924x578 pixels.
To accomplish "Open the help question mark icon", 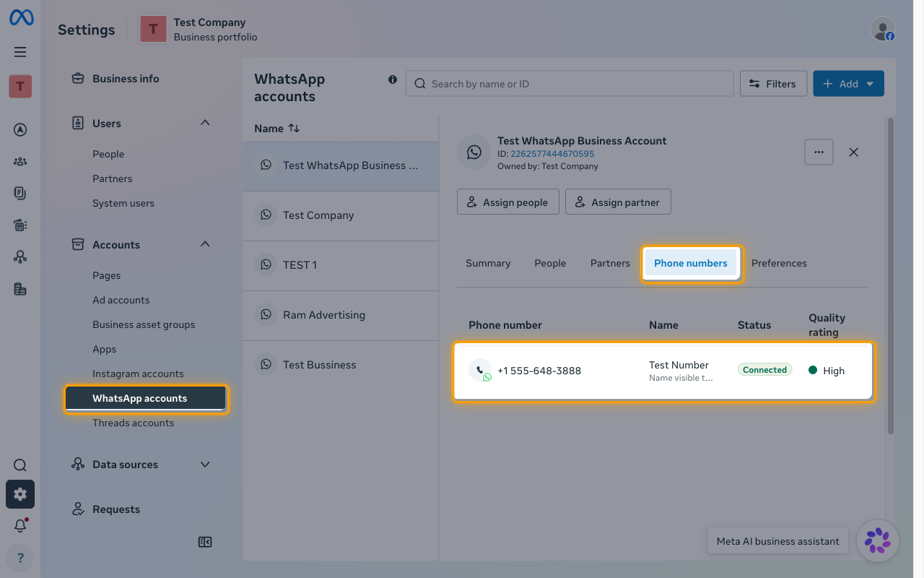I will coord(20,558).
